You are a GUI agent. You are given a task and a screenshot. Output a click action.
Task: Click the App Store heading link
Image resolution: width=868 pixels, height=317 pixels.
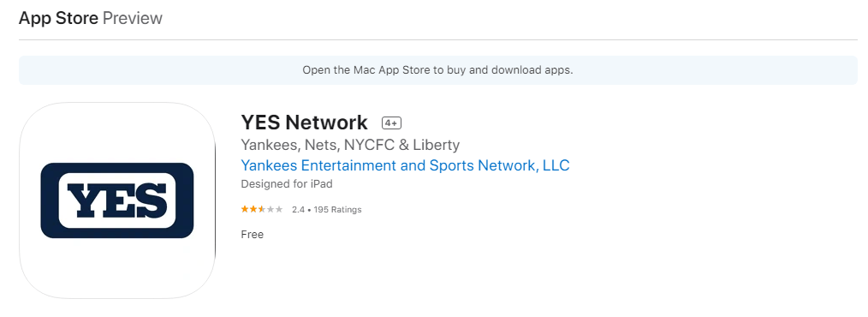58,18
